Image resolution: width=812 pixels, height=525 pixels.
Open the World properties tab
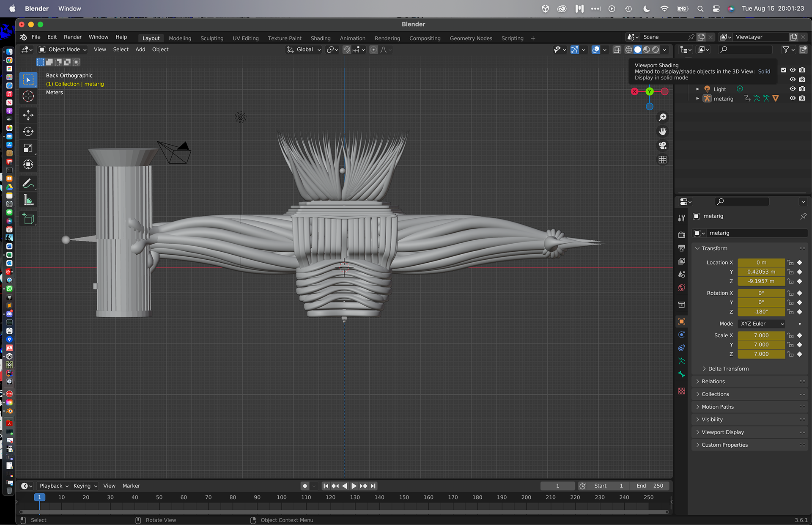(681, 288)
